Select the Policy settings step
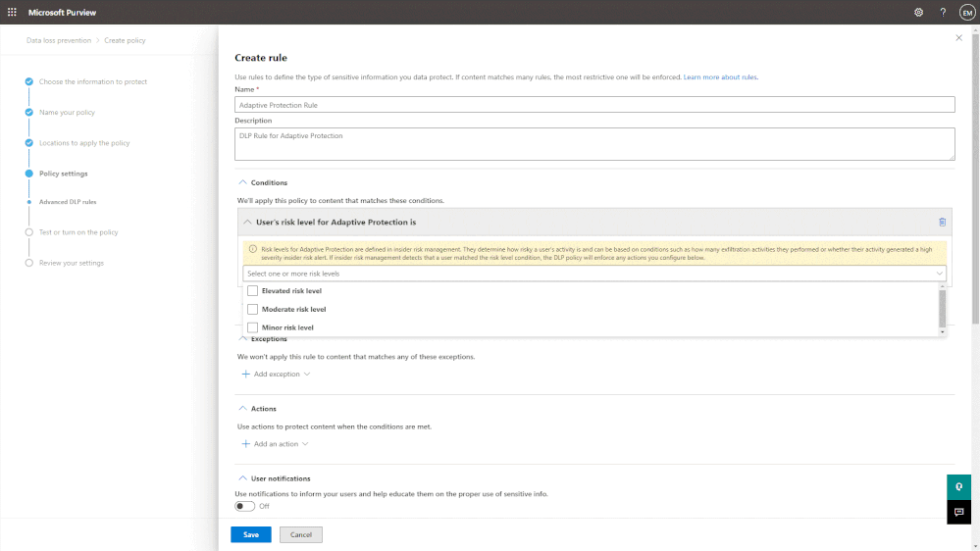980x551 pixels. click(63, 174)
